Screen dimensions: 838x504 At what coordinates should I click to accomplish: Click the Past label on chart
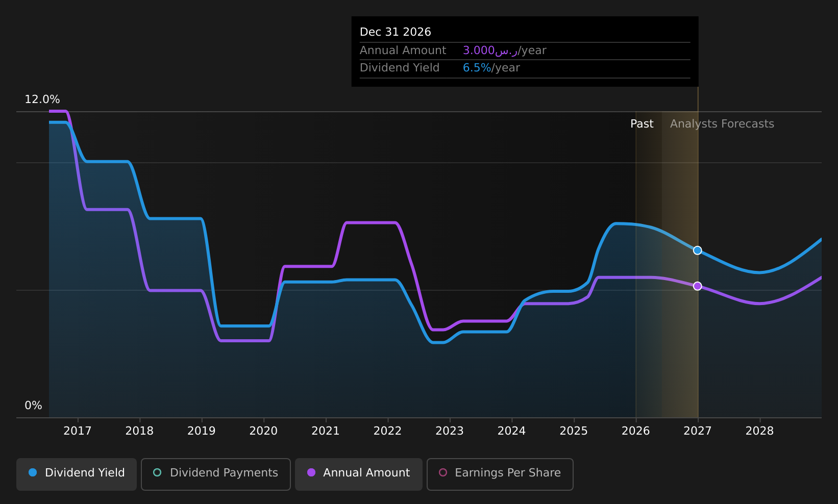coord(642,124)
